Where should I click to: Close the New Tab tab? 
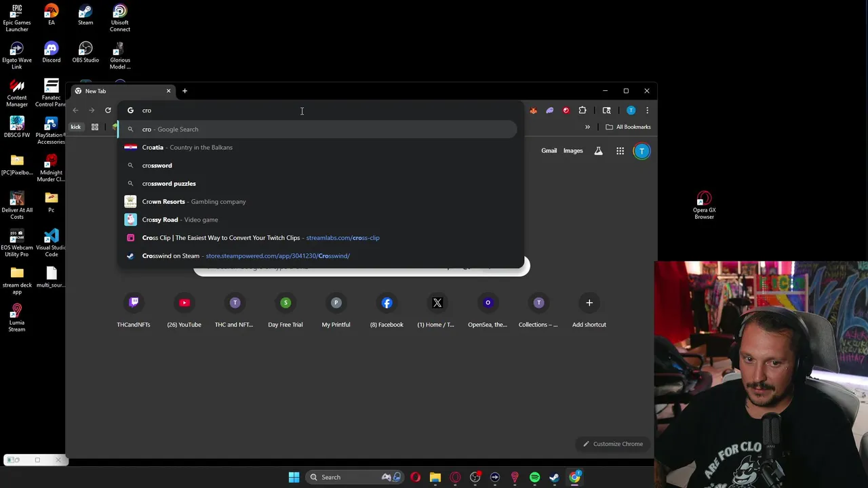(x=168, y=91)
